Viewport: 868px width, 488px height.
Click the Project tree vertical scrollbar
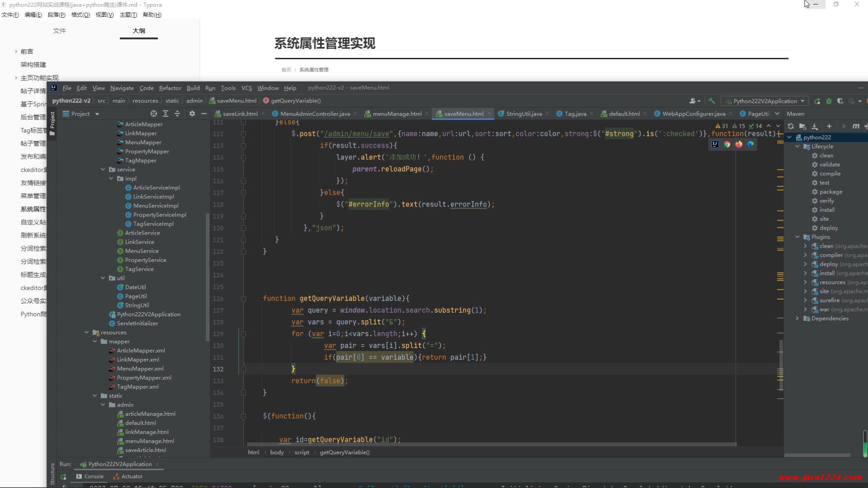click(208, 277)
